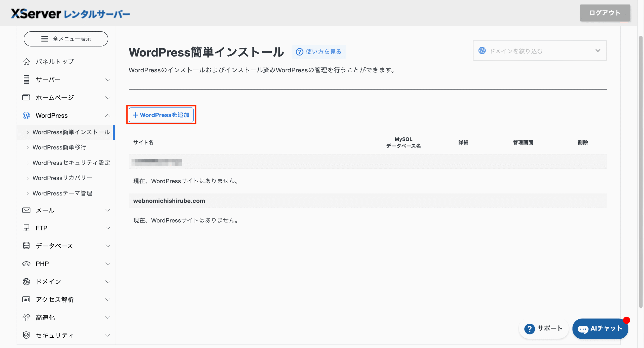This screenshot has width=644, height=348.
Task: Collapse the WordPress menu chevron
Action: point(108,116)
